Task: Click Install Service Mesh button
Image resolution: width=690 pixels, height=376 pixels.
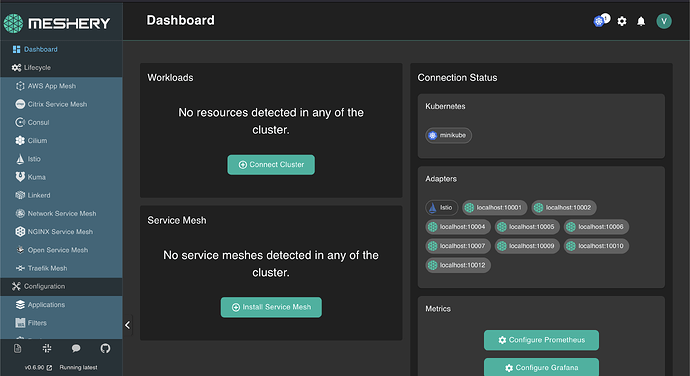Action: pos(271,307)
